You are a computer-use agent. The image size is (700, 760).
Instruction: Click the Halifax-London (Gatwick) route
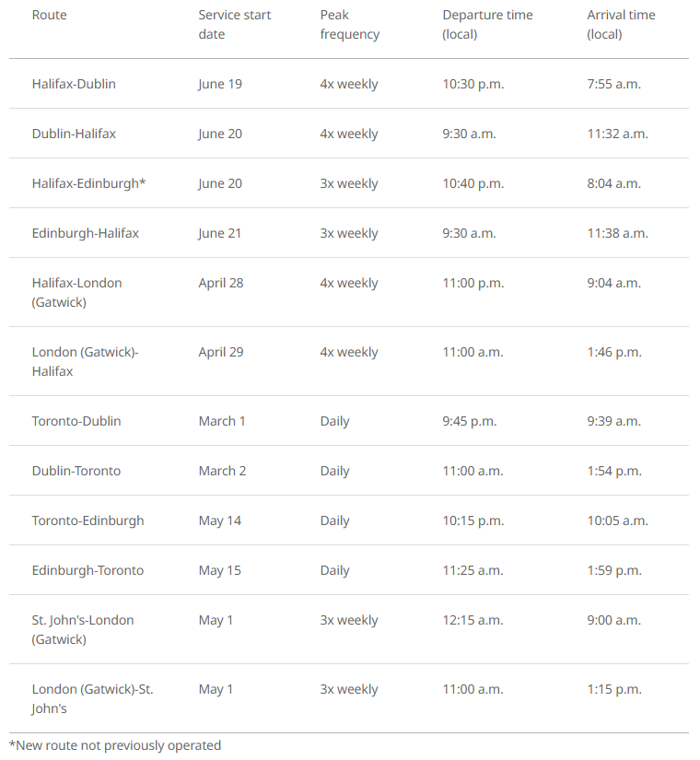click(76, 292)
